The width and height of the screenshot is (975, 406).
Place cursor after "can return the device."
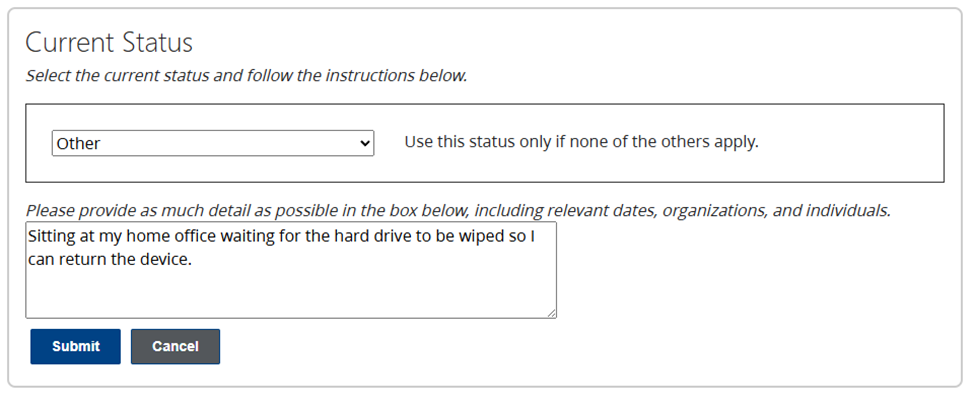192,259
